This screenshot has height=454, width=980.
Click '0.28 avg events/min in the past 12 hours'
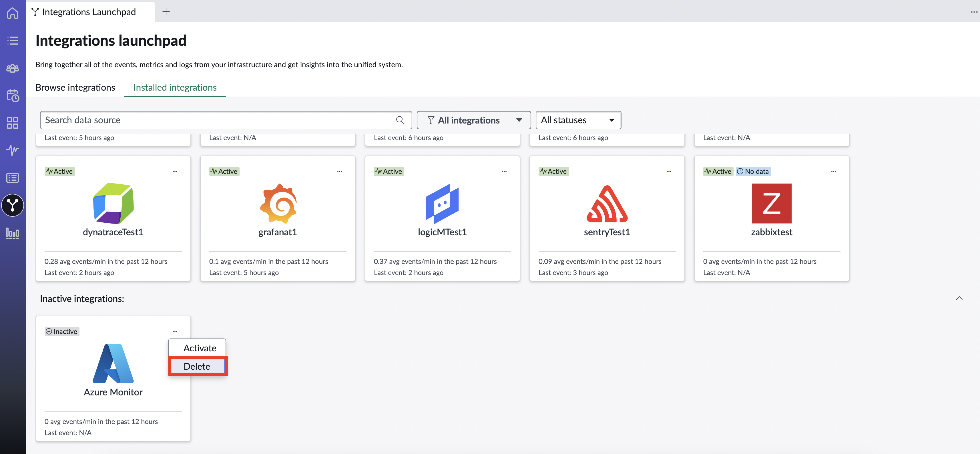pyautogui.click(x=106, y=262)
